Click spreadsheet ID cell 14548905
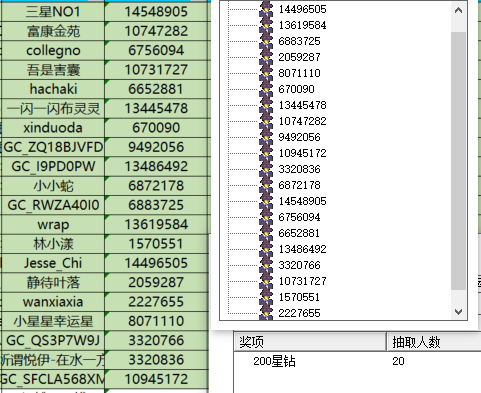 (156, 12)
